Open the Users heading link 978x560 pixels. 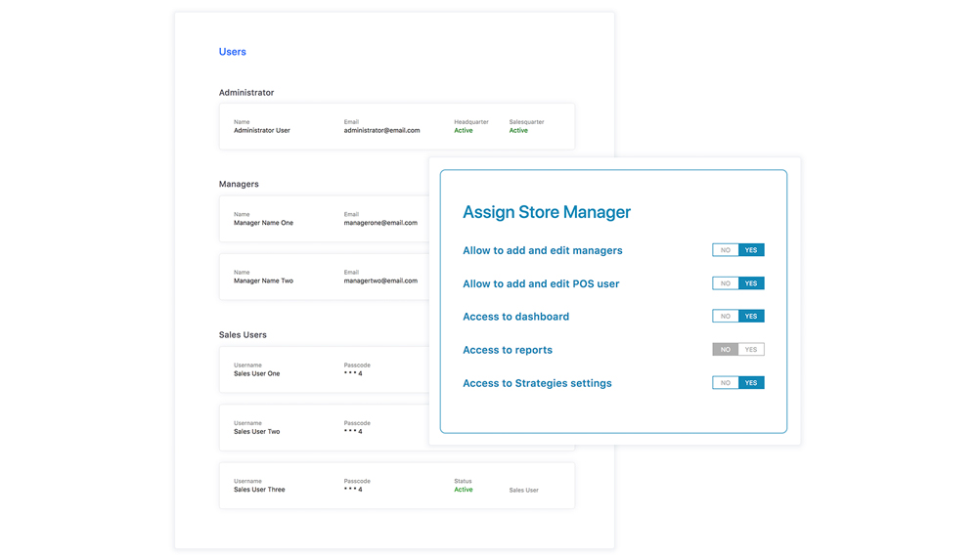coord(232,52)
